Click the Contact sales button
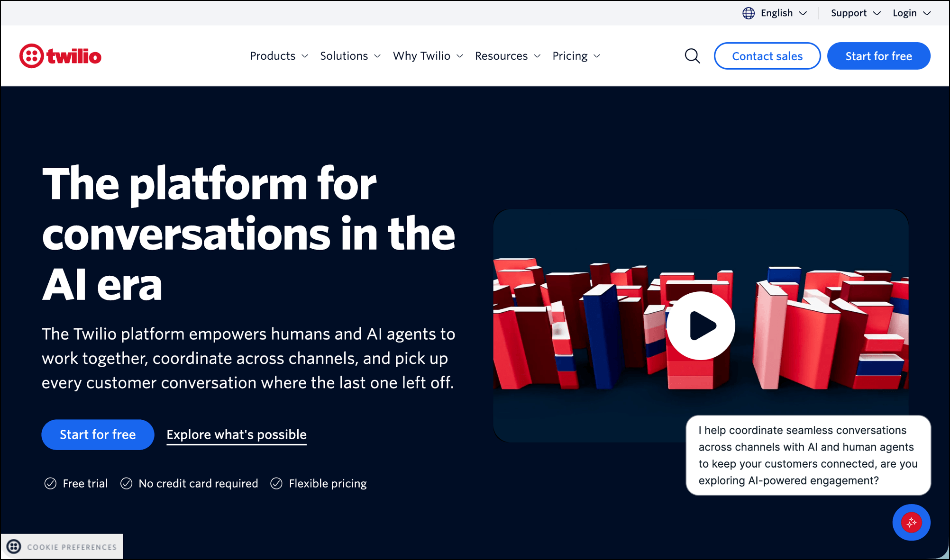 [x=767, y=56]
